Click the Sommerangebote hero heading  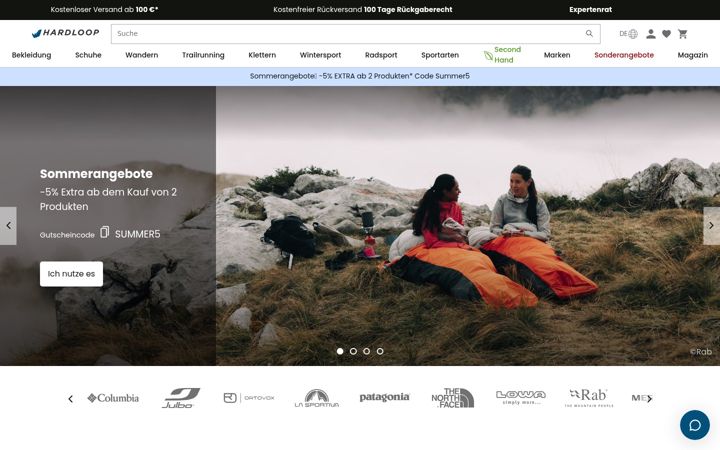[96, 174]
